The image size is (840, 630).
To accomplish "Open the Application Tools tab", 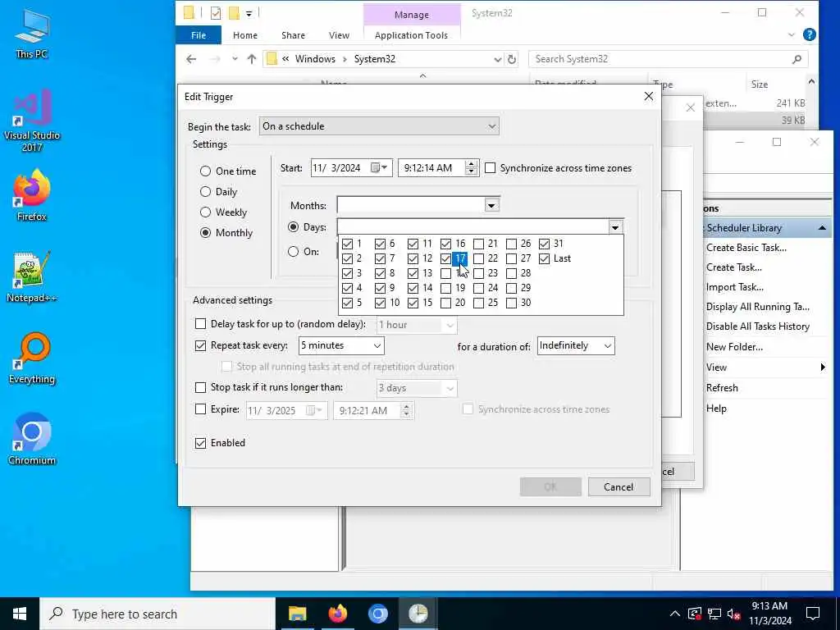I will pyautogui.click(x=411, y=35).
